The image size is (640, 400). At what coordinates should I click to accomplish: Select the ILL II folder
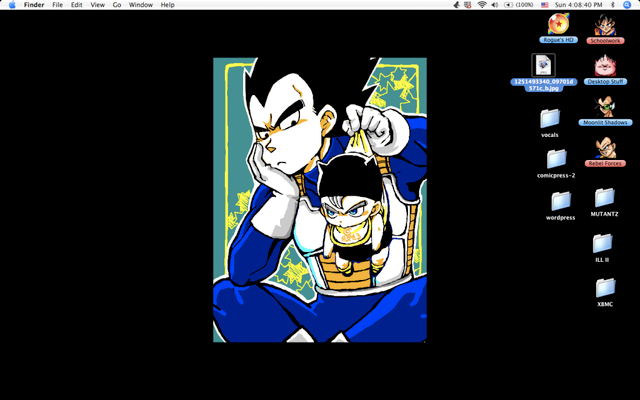[x=602, y=243]
